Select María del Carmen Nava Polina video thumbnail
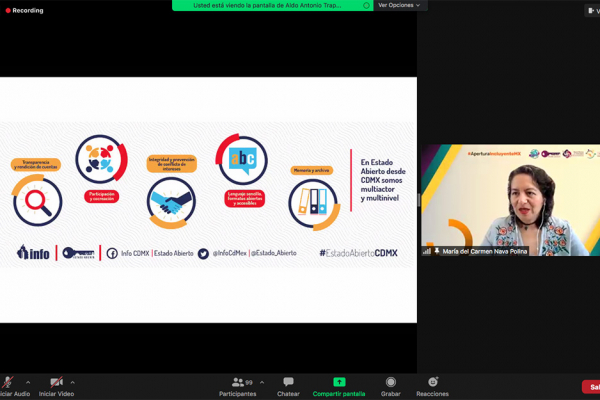 point(510,200)
